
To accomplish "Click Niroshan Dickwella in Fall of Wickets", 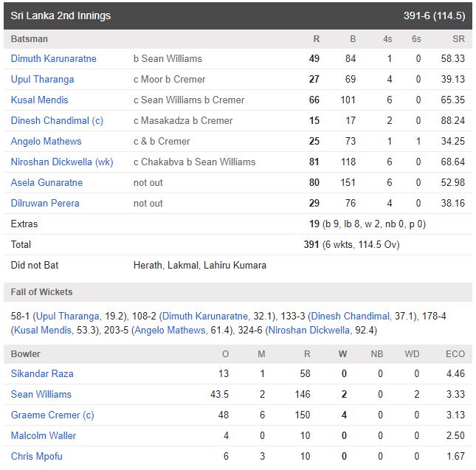I will (x=309, y=330).
